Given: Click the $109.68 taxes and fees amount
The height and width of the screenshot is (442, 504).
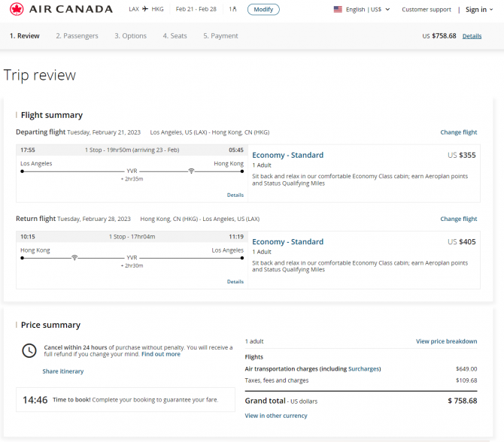Looking at the screenshot, I should [466, 380].
